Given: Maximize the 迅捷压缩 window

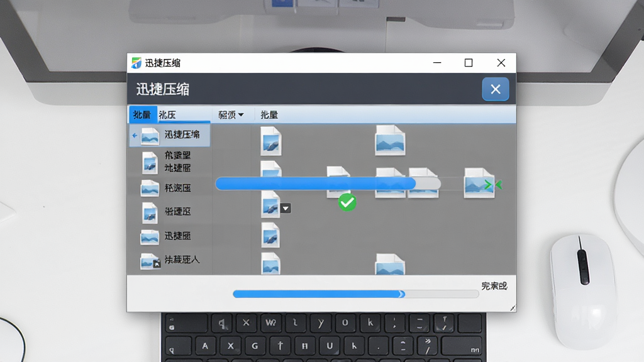Looking at the screenshot, I should 469,63.
